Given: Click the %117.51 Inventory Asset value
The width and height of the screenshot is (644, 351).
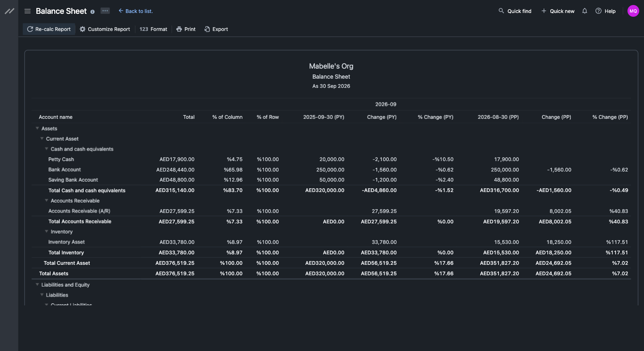Looking at the screenshot, I should click(x=617, y=242).
